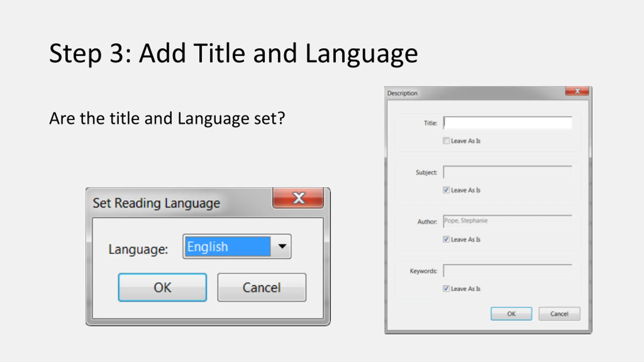The image size is (644, 362).
Task: Click the Keywords input field
Action: pyautogui.click(x=507, y=271)
